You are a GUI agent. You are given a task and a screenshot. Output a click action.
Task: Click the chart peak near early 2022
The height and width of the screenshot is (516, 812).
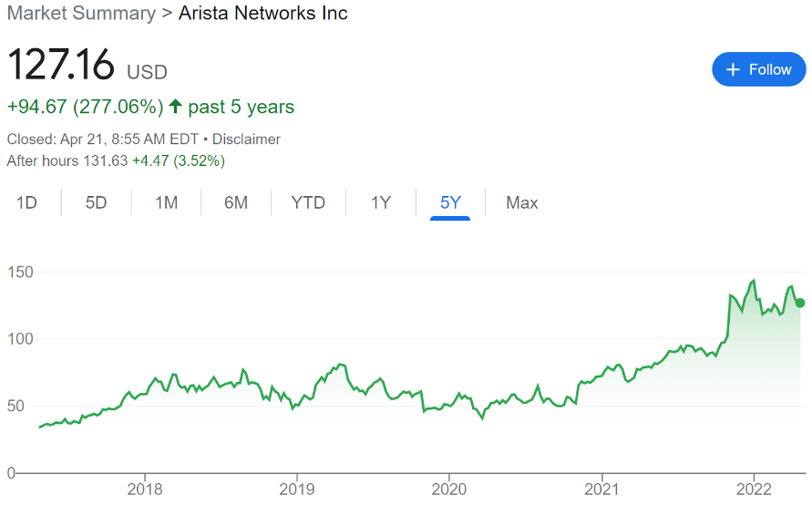[754, 281]
